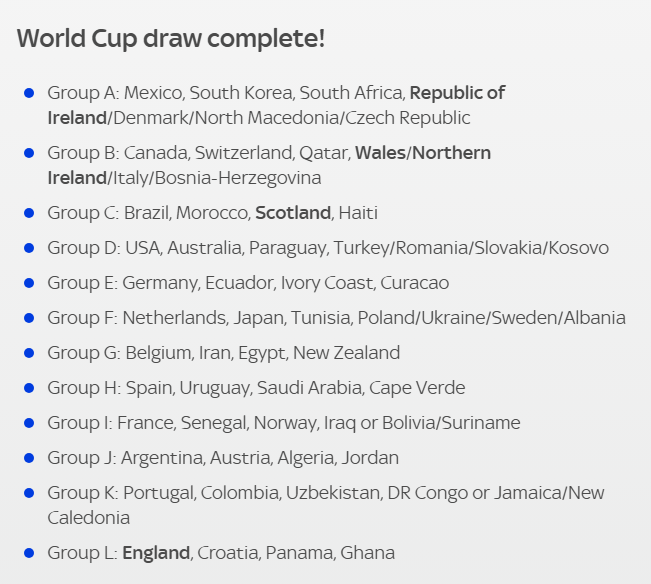Click the blue bullet beside Group E
Image resolution: width=651 pixels, height=584 pixels.
point(29,283)
